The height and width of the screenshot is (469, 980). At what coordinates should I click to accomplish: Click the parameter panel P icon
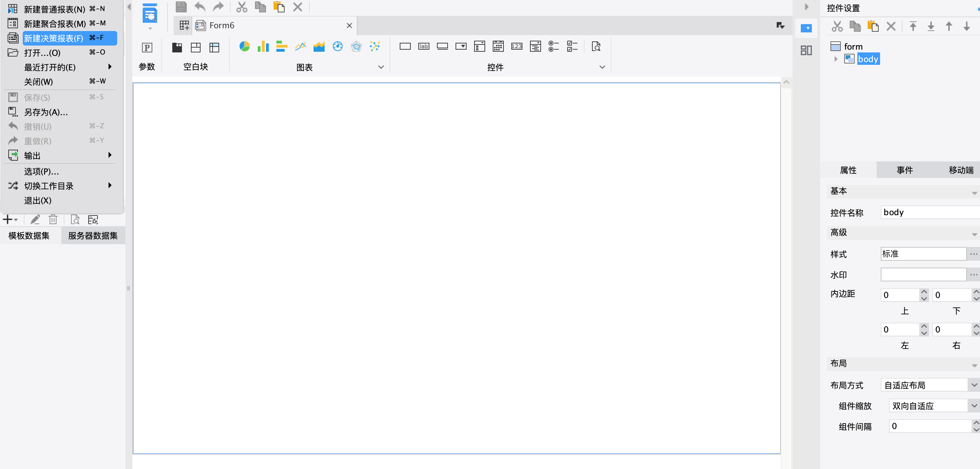coord(147,47)
